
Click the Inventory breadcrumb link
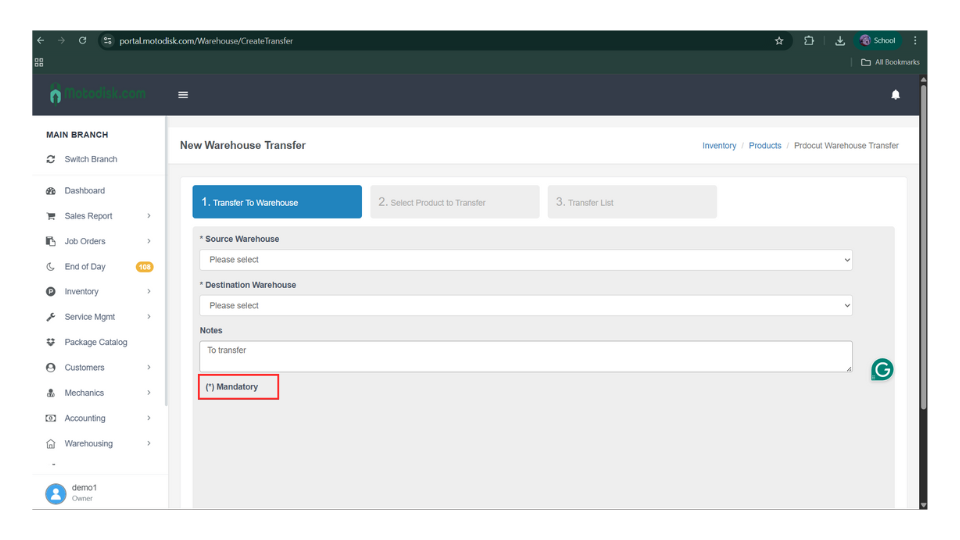pyautogui.click(x=719, y=146)
